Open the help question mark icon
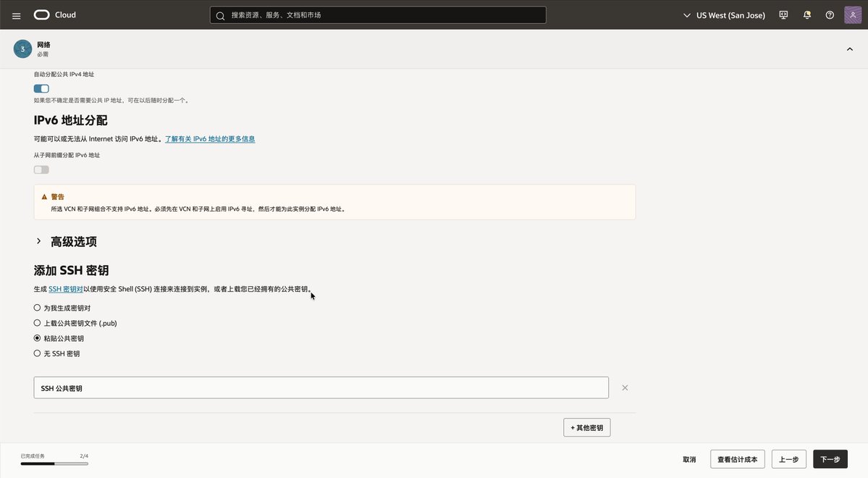This screenshot has height=478, width=868. pos(830,15)
